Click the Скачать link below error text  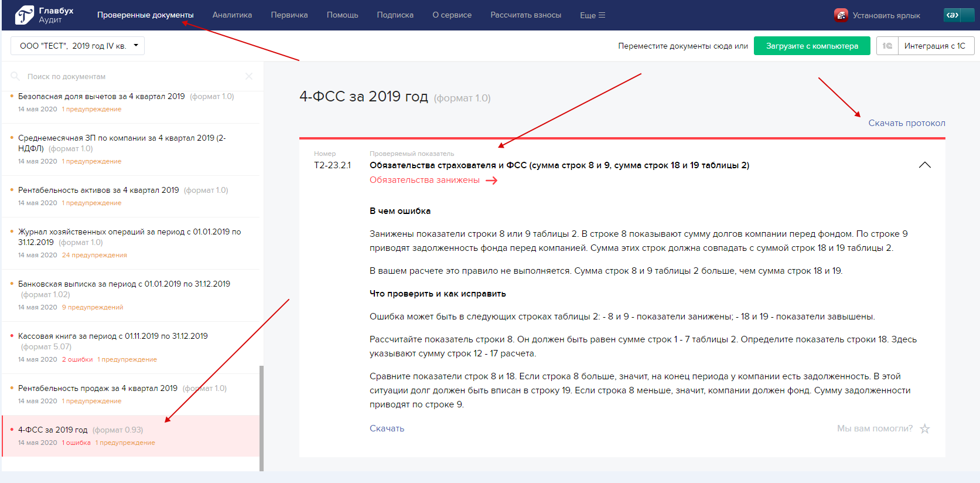(x=387, y=428)
